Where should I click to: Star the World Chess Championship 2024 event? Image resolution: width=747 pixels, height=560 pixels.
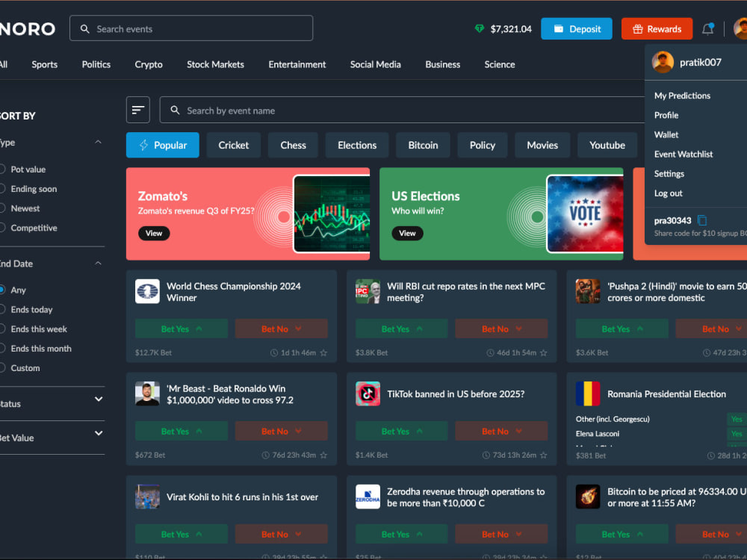click(x=323, y=353)
